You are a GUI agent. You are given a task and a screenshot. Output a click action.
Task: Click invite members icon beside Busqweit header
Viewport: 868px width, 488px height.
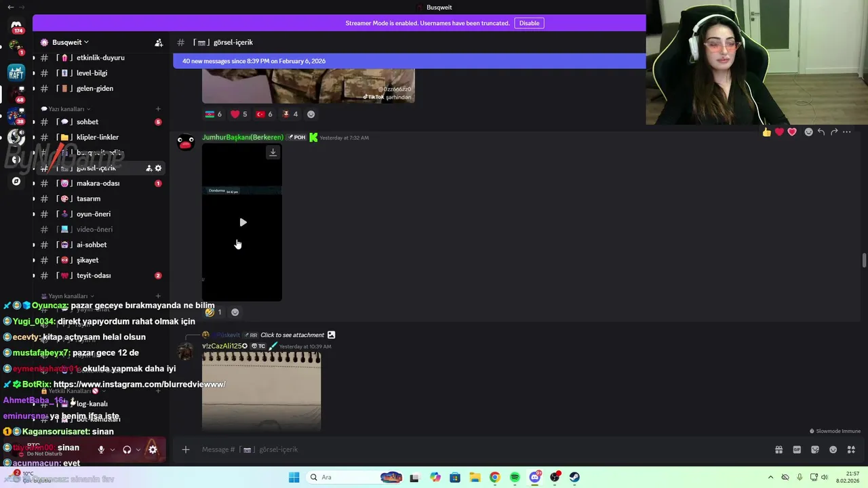click(x=159, y=42)
